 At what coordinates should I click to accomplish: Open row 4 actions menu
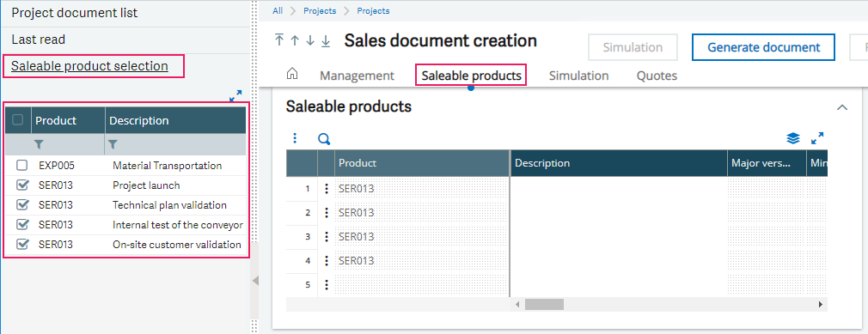coord(326,260)
